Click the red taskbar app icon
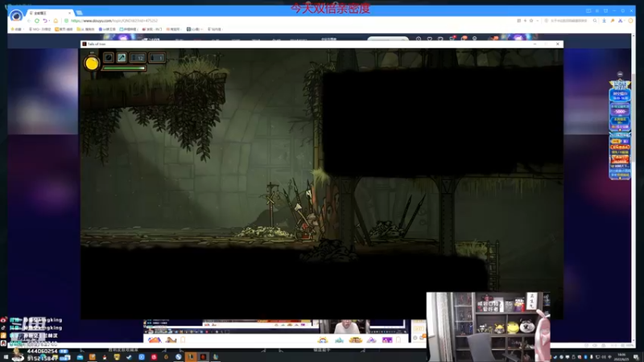644x362 pixels. [x=154, y=357]
